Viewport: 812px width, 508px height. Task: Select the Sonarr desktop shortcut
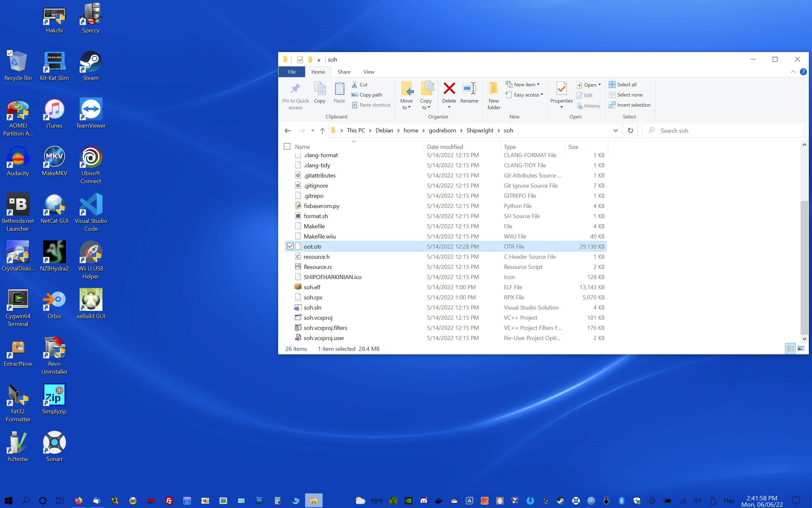pos(54,447)
